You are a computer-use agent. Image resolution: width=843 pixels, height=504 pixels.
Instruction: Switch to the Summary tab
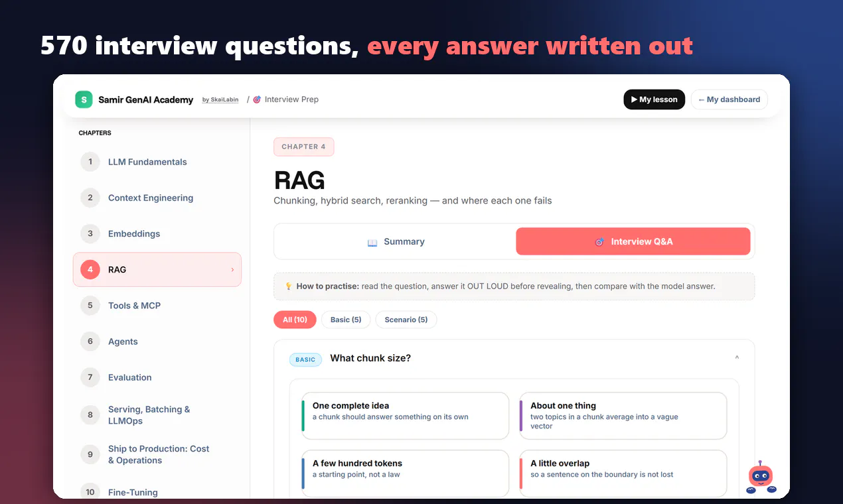pyautogui.click(x=396, y=242)
